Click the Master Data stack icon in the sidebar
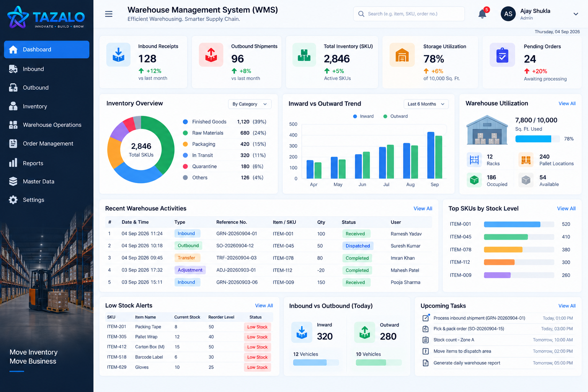This screenshot has height=392, width=588. pos(13,181)
